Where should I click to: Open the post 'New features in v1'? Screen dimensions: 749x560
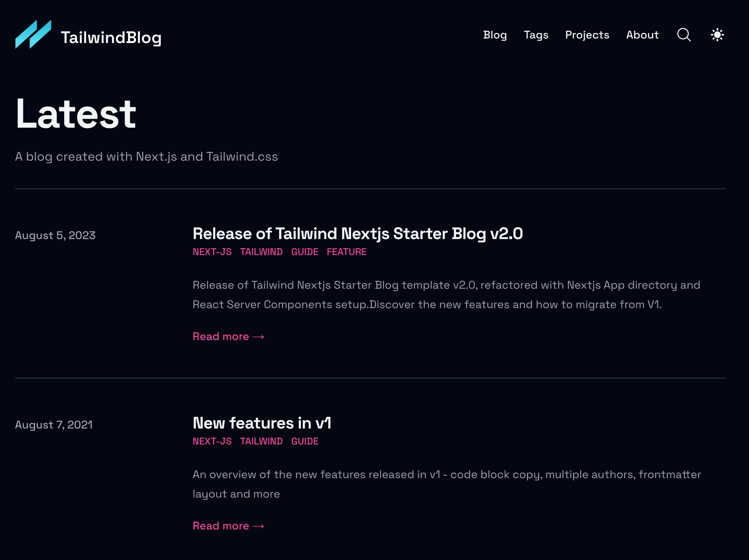tap(262, 423)
